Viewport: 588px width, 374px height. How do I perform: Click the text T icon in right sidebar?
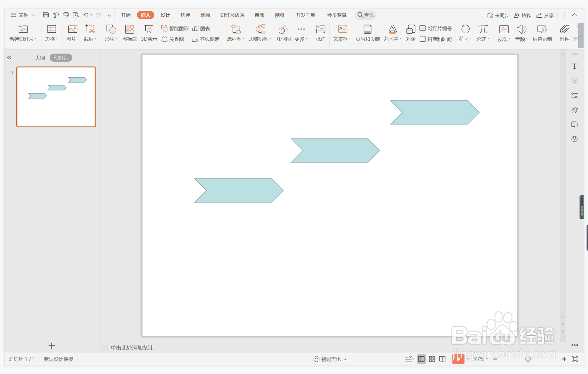point(574,66)
